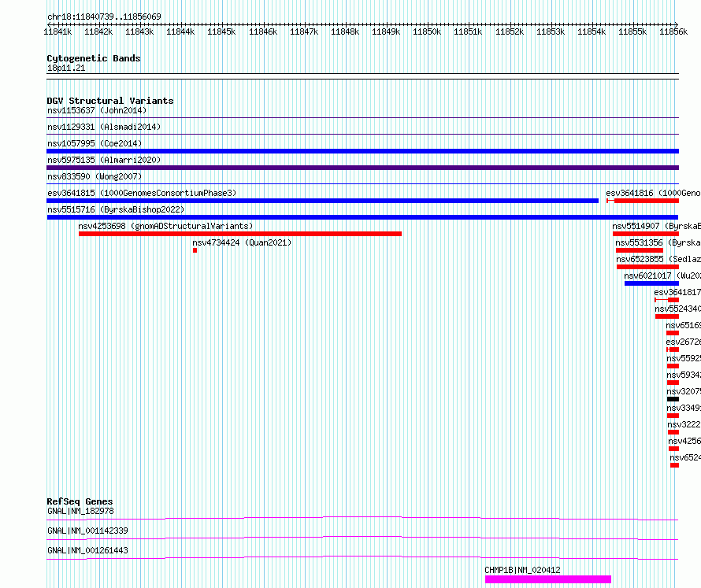The image size is (701, 588).
Task: Click the magenta CHMP1B gene bar
Action: pos(548,579)
